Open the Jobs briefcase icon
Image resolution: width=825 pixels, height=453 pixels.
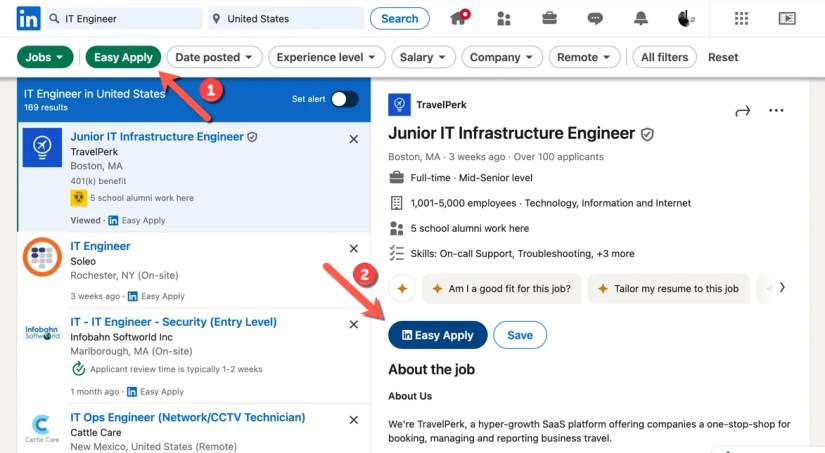(549, 18)
